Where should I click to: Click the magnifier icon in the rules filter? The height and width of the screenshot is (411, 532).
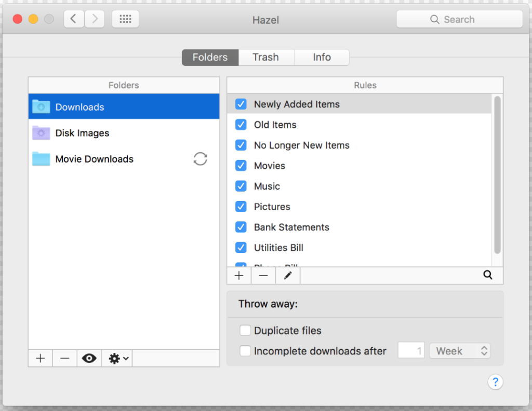coord(487,275)
